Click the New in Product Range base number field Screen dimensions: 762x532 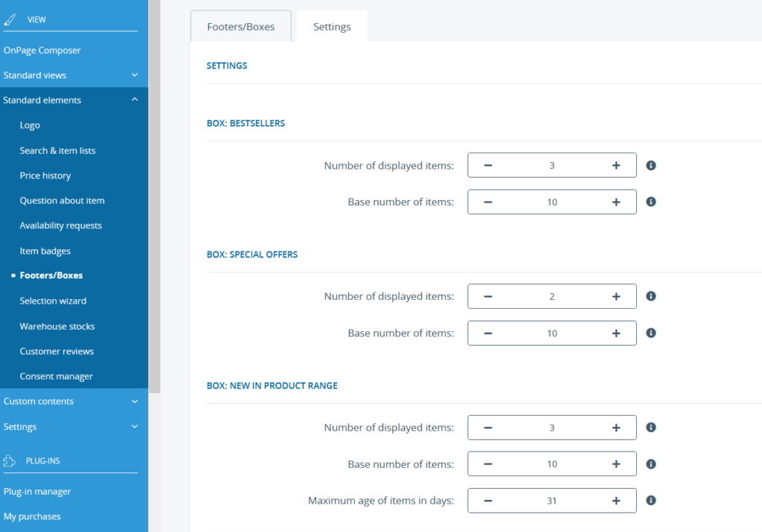click(551, 464)
